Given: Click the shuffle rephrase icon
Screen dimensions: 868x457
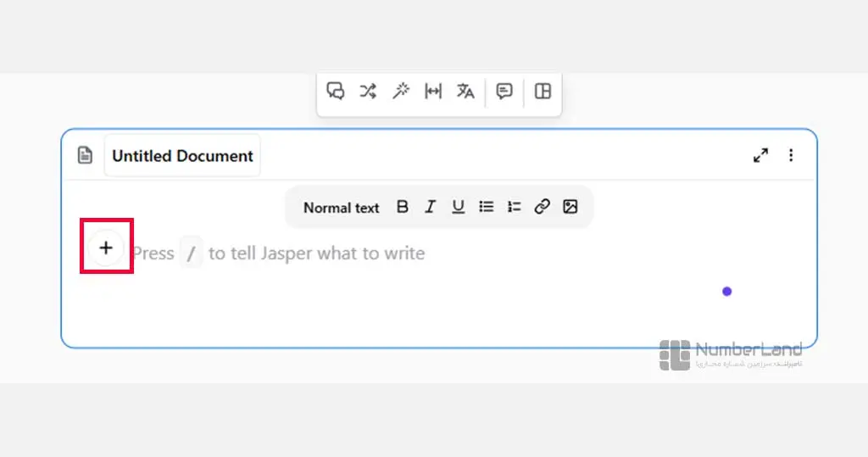Looking at the screenshot, I should click(x=368, y=91).
